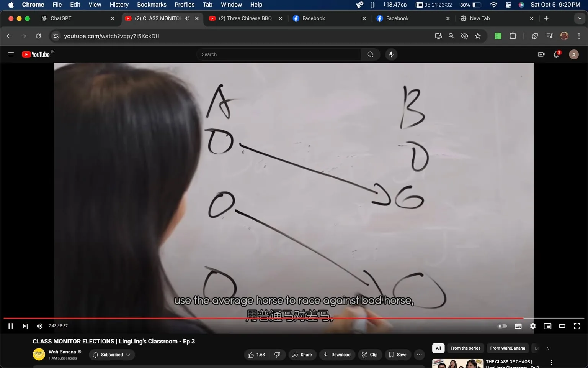Open the Bookmarks menu

pyautogui.click(x=152, y=5)
